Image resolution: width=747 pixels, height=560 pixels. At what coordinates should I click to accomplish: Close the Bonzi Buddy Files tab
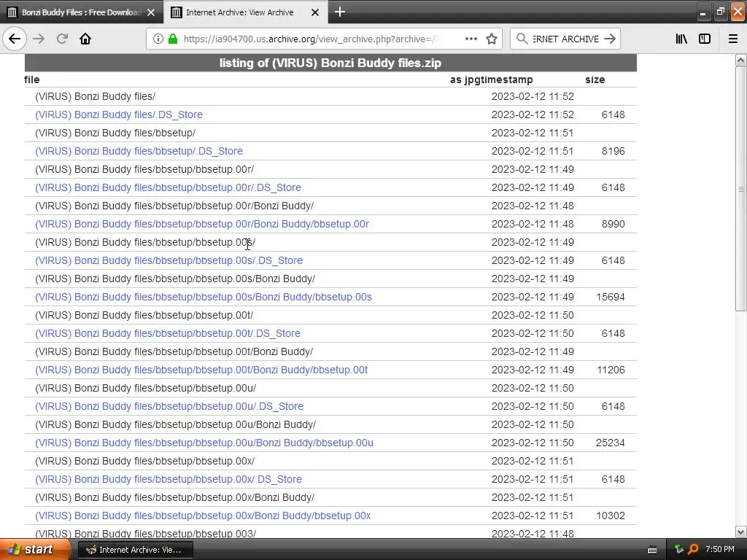click(151, 12)
